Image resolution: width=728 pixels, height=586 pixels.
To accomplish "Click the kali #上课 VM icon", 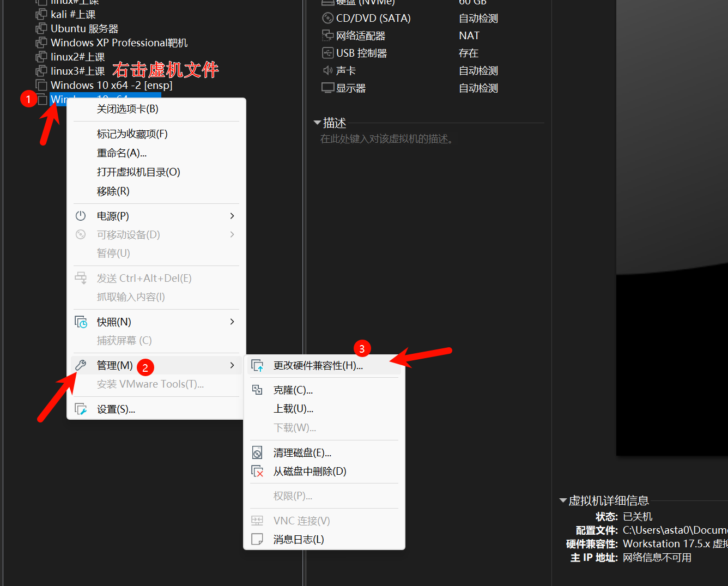I will coord(41,14).
